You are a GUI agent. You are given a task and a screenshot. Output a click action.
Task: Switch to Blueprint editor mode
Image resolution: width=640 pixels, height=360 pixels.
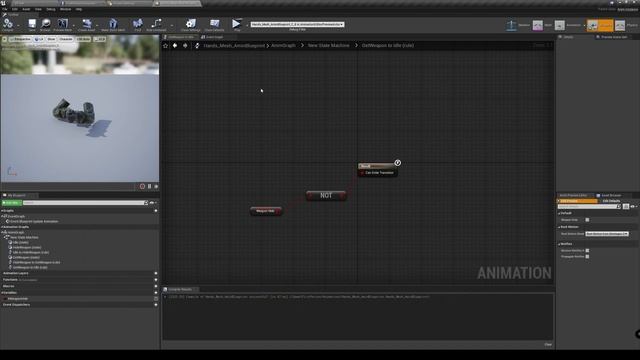point(600,25)
